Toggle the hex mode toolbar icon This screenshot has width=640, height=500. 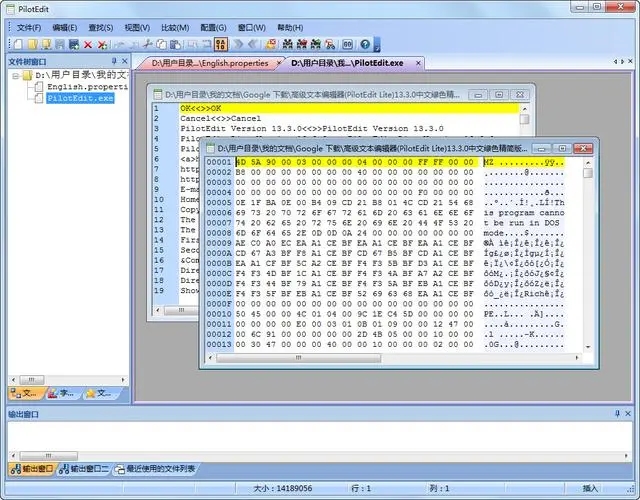[x=221, y=45]
